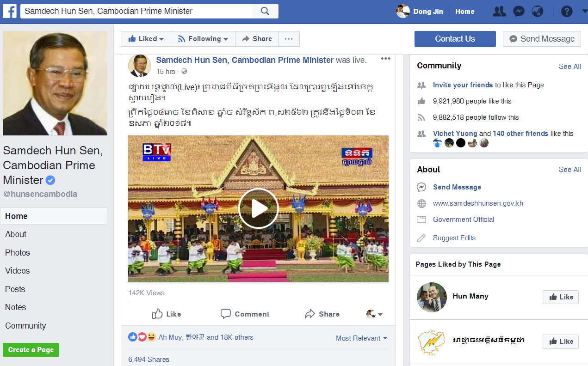Screen dimensions: 588x366
Task: Click Suggest Edits link
Action: 454,238
